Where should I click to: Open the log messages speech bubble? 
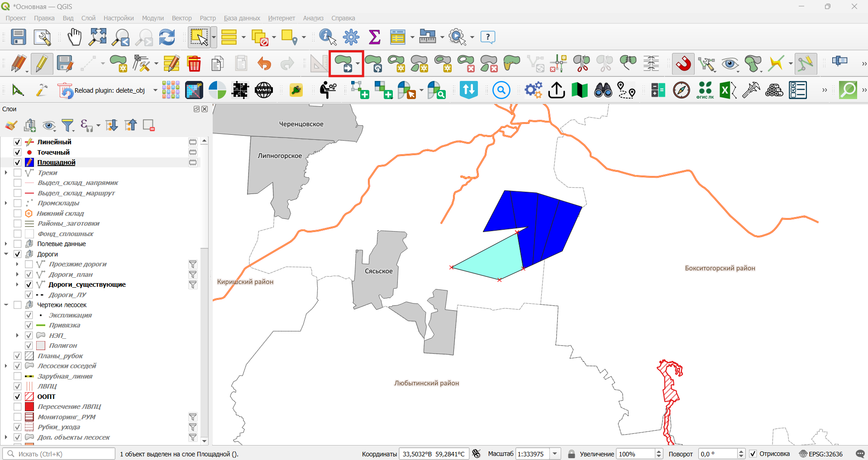[860, 454]
